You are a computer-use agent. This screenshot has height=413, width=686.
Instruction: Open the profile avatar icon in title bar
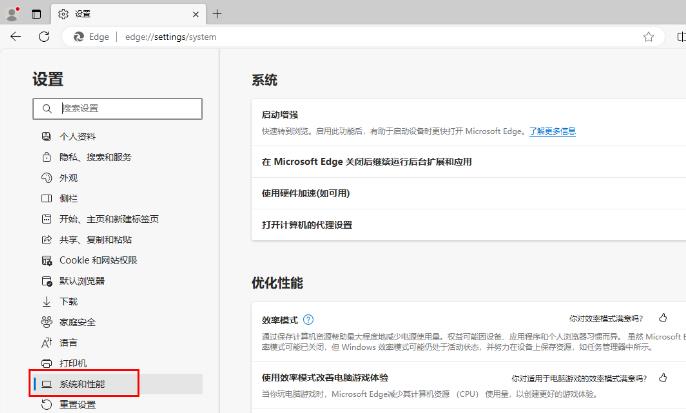click(x=13, y=14)
